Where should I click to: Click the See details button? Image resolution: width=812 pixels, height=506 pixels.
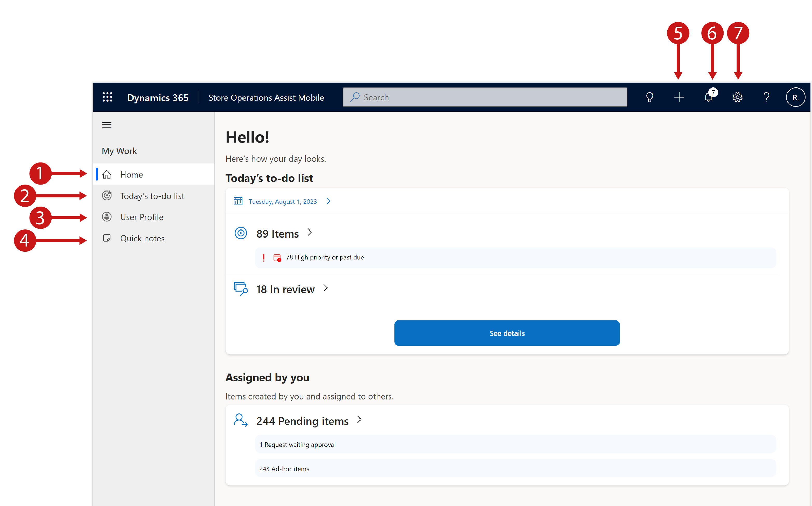pos(507,333)
